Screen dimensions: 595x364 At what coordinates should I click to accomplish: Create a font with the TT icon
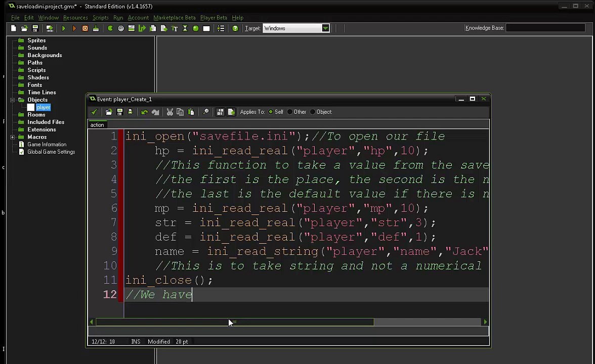tap(175, 28)
